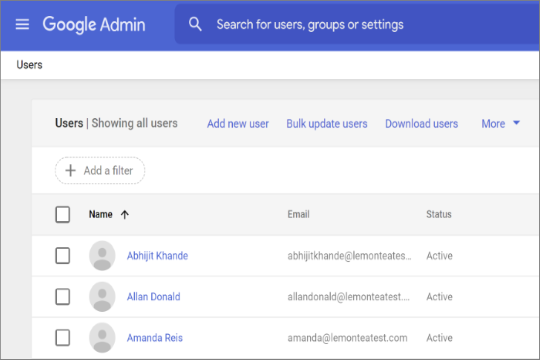Click the plus icon in Add a filter
540x360 pixels.
tap(71, 171)
